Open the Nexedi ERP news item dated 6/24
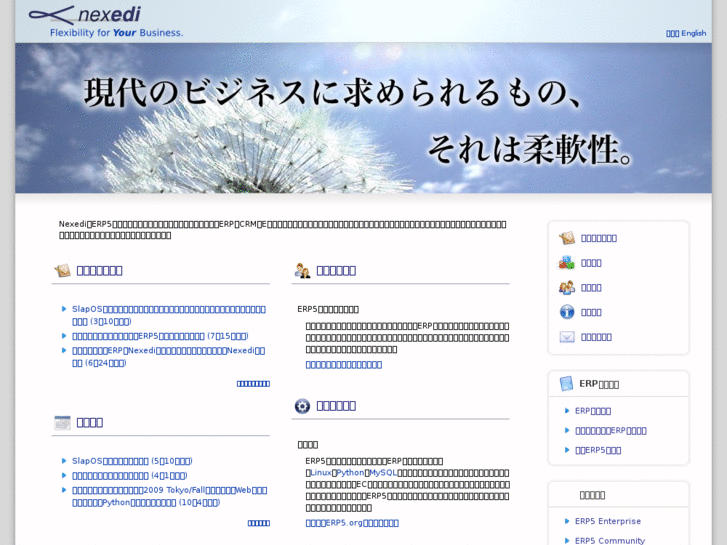 pos(168,357)
